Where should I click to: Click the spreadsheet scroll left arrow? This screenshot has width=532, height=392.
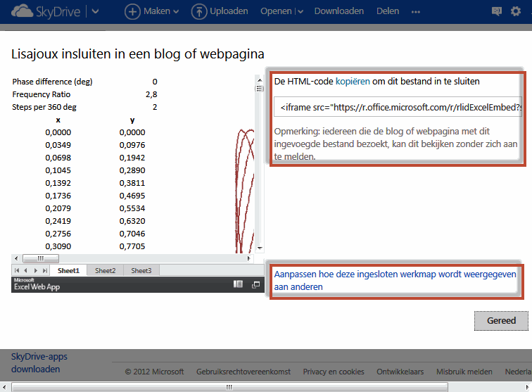[16, 258]
